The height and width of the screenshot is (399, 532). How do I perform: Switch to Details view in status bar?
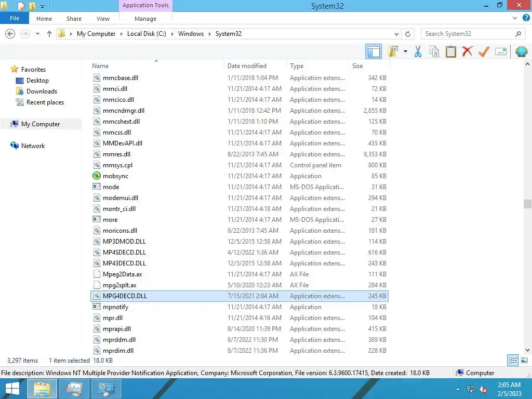tap(513, 360)
